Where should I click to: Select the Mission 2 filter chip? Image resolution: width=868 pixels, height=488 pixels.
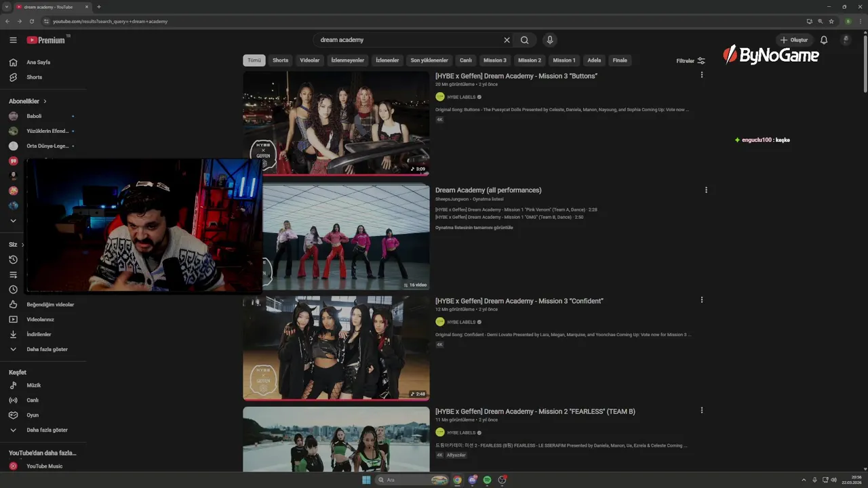point(530,60)
